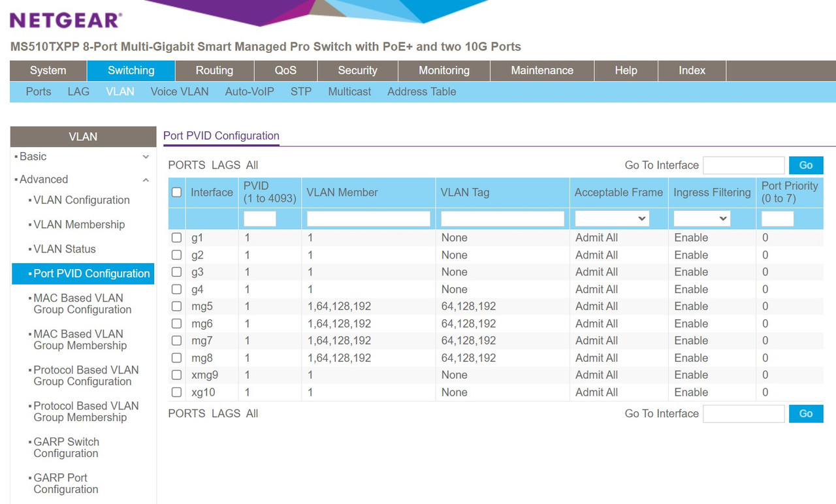Switch to the Multicast submenu
The width and height of the screenshot is (836, 504).
349,91
